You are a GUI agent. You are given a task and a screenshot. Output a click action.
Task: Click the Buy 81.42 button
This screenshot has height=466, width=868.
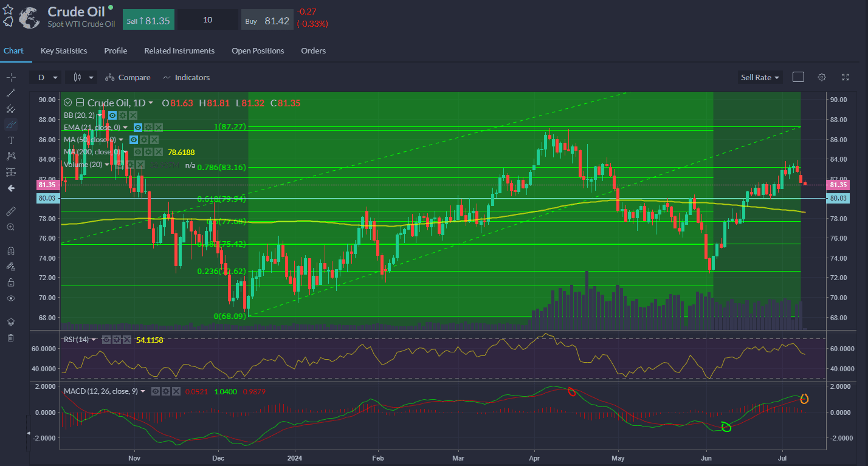(267, 20)
